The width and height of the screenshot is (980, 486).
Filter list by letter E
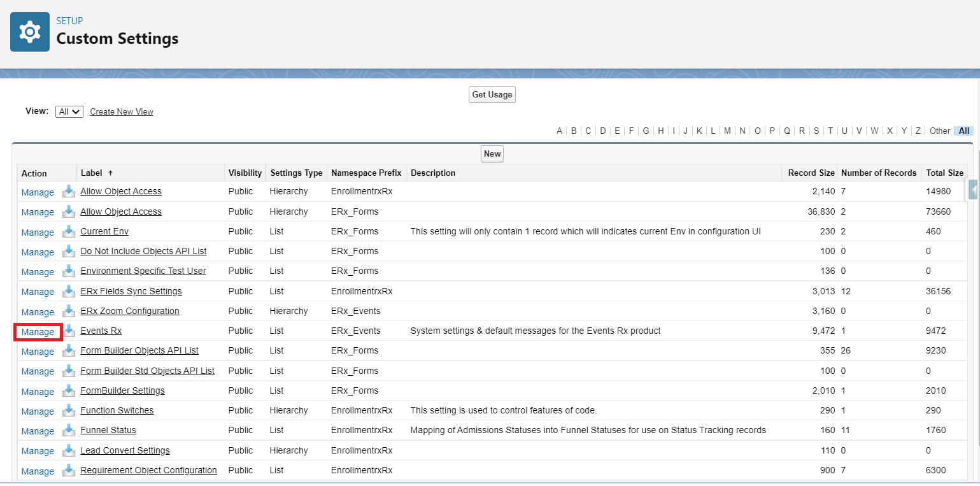(x=617, y=131)
